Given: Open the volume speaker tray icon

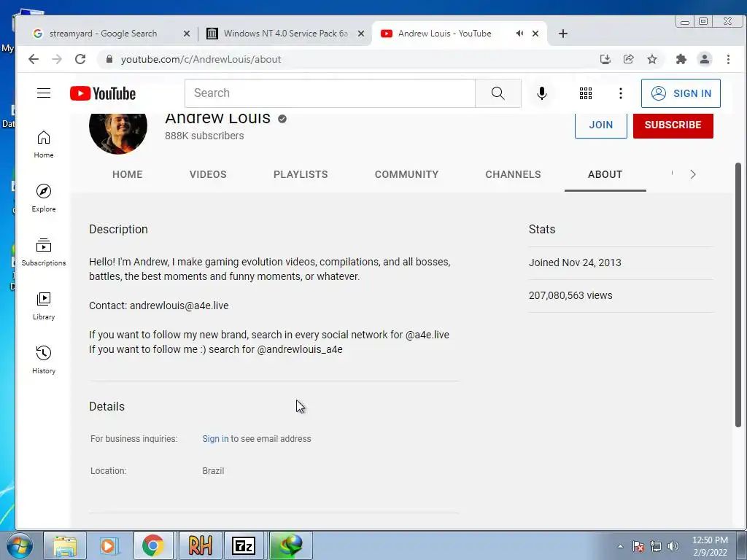Looking at the screenshot, I should tap(673, 546).
